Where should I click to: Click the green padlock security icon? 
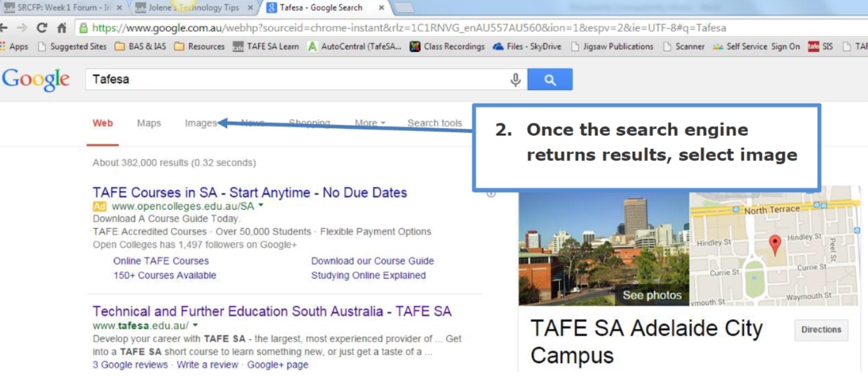pyautogui.click(x=84, y=28)
